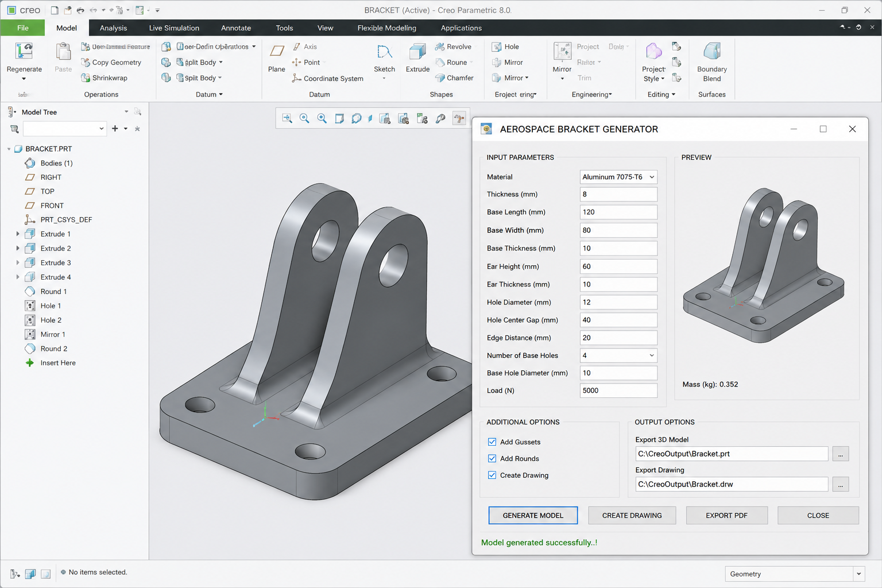Screen dimensions: 882x588
Task: Click the Boundary Blend icon
Action: [712, 51]
